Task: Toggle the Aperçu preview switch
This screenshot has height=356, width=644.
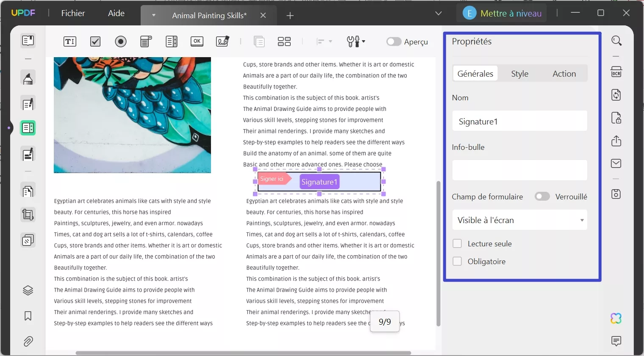Action: point(394,41)
